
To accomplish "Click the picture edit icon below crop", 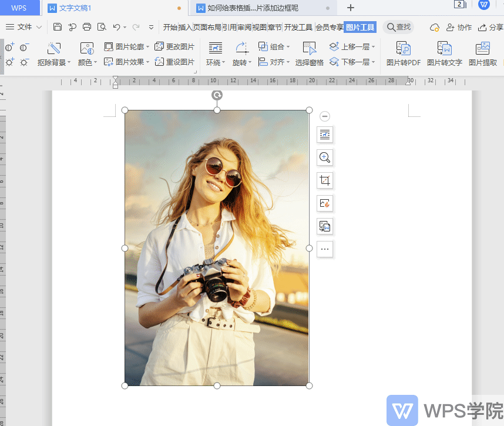I will pyautogui.click(x=325, y=203).
